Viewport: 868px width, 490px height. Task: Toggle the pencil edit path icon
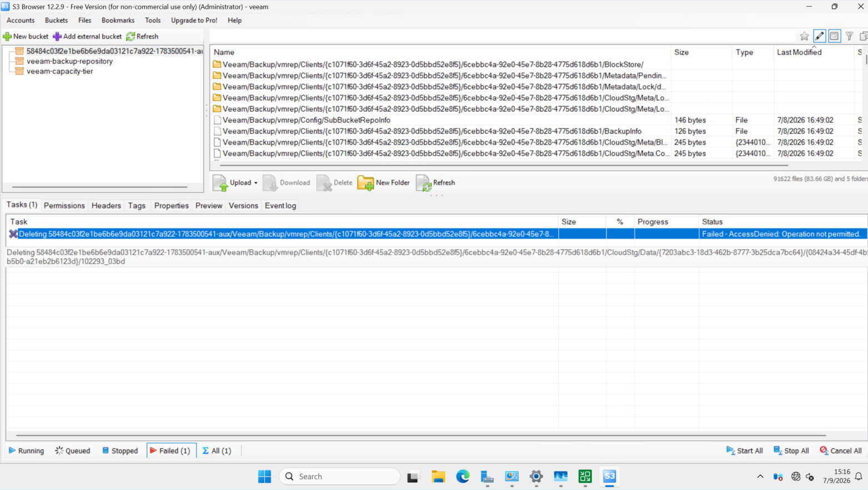point(819,36)
